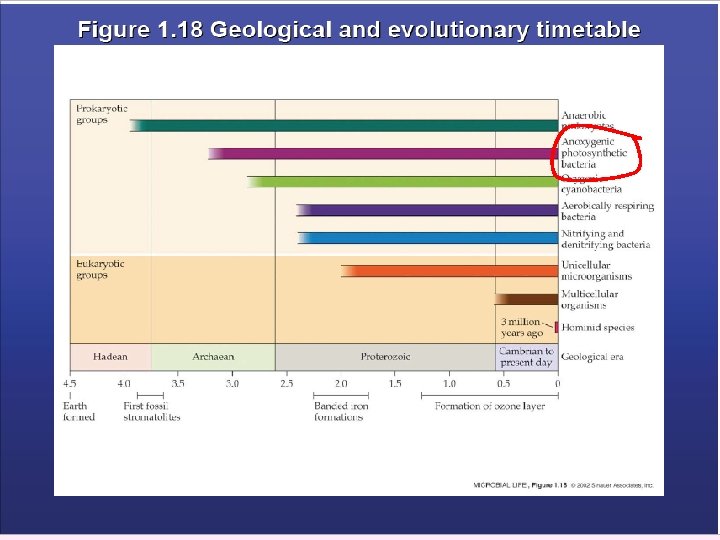Screen dimensions: 720x540
Task: Click the teal Anaerobic prokaryotes bar
Action: (344, 125)
